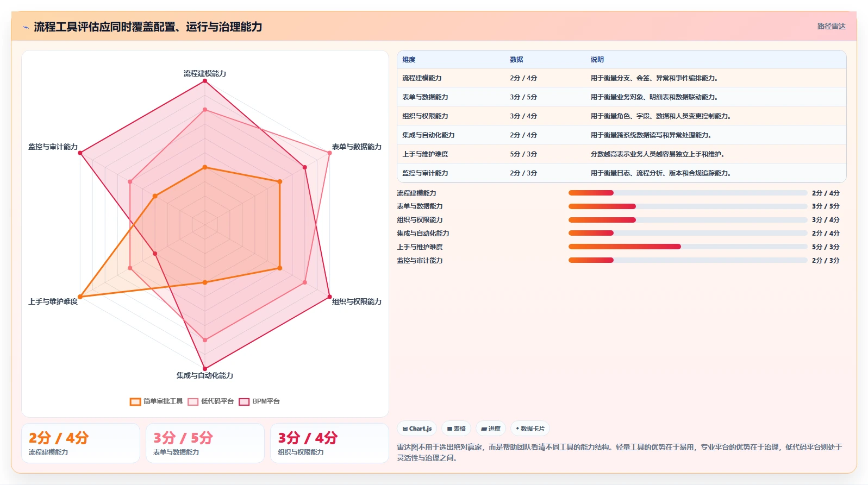868x485 pixels.
Task: Select 流程建模能力 cell in the table
Action: 422,78
